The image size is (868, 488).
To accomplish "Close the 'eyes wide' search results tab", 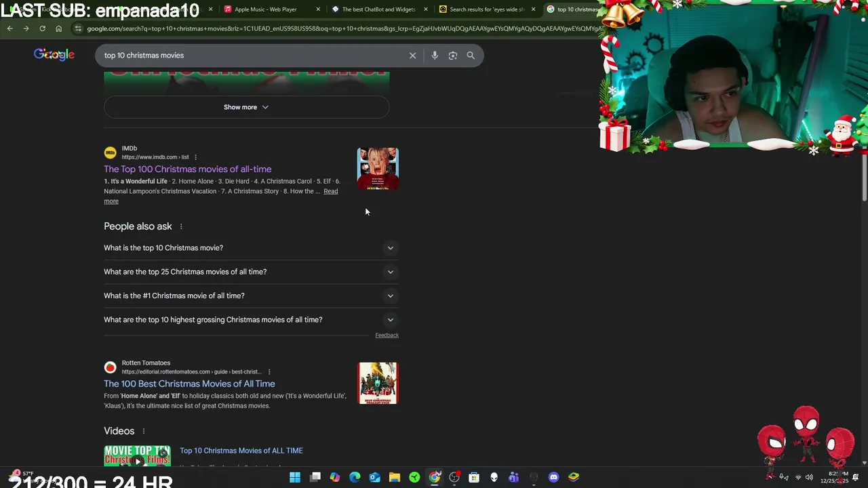I will 534,9.
